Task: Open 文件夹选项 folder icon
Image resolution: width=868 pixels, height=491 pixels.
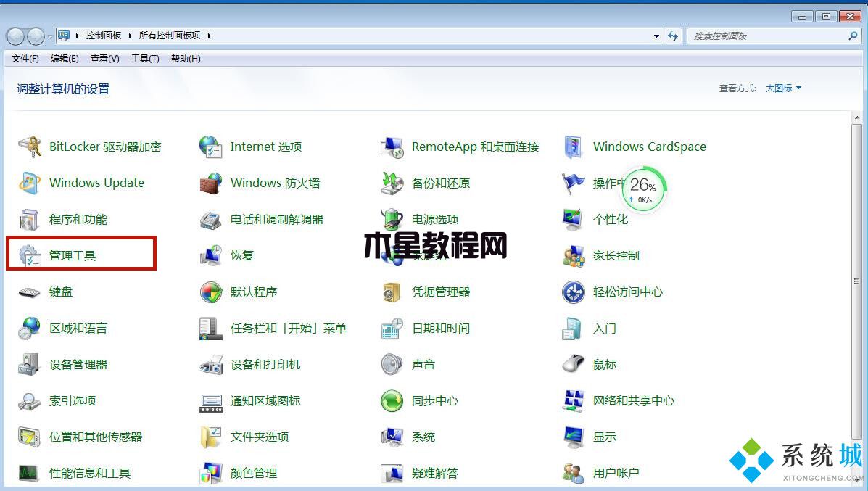Action: click(211, 437)
